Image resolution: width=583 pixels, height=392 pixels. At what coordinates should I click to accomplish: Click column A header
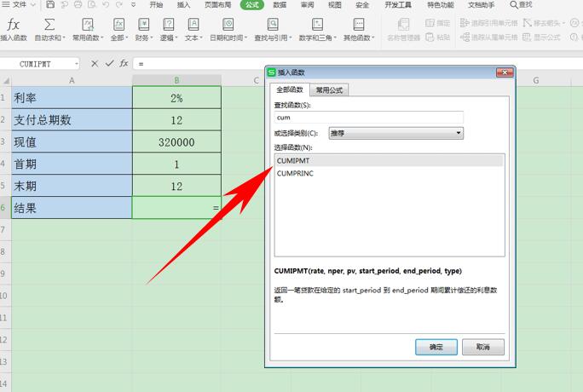click(72, 80)
